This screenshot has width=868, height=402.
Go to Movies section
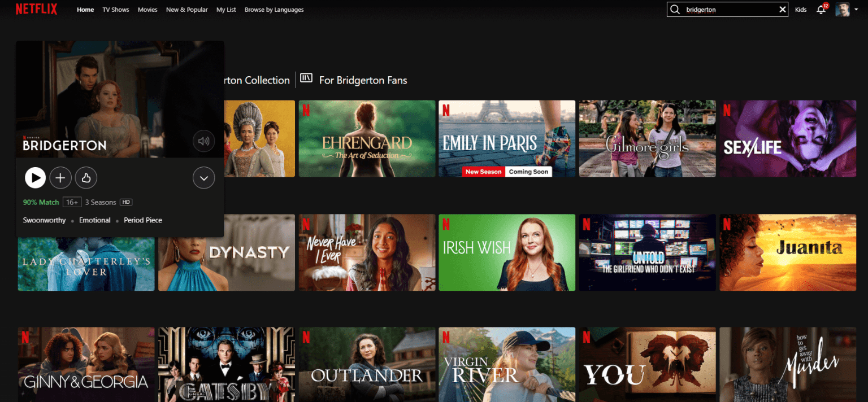tap(147, 10)
